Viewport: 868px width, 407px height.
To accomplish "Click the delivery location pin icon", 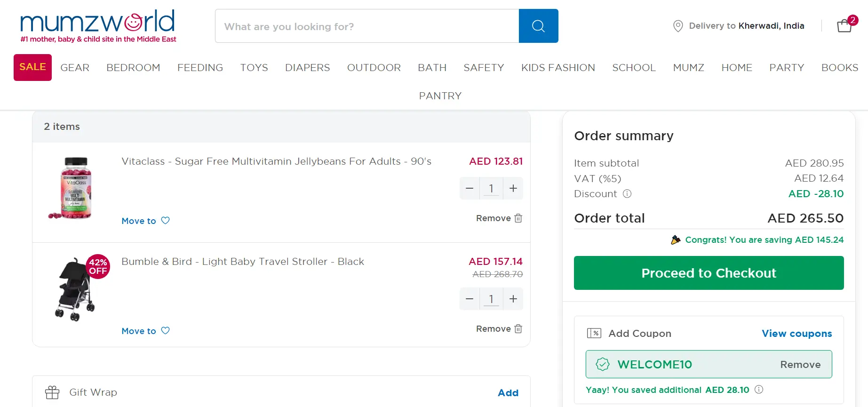I will click(x=678, y=26).
